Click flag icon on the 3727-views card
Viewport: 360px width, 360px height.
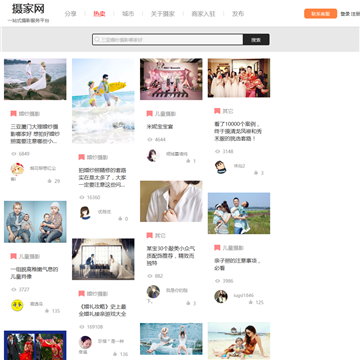(14, 256)
